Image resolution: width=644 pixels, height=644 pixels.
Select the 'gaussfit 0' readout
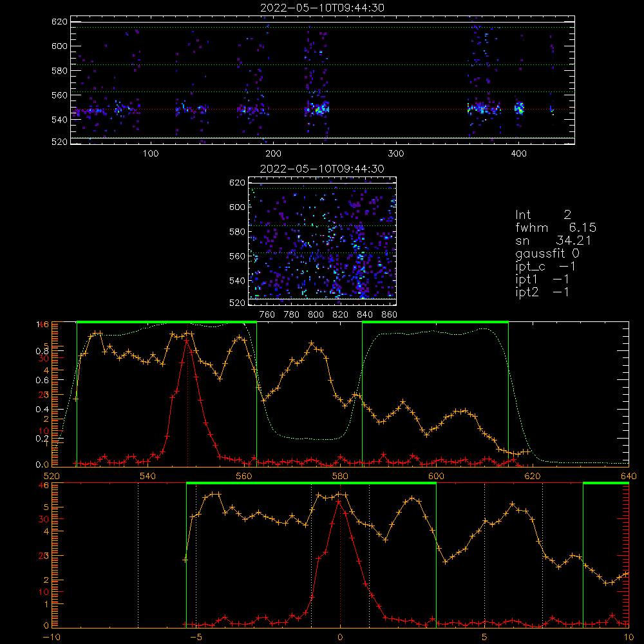click(547, 253)
